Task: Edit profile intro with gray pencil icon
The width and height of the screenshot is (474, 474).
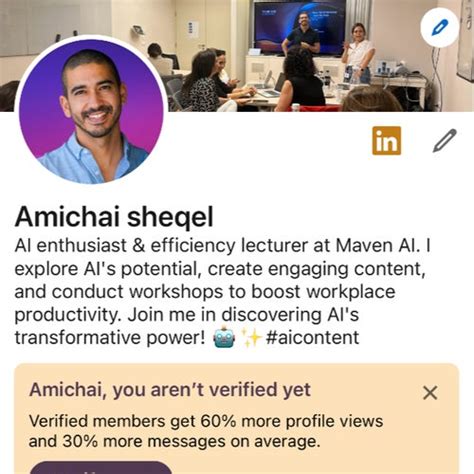Action: pyautogui.click(x=444, y=141)
